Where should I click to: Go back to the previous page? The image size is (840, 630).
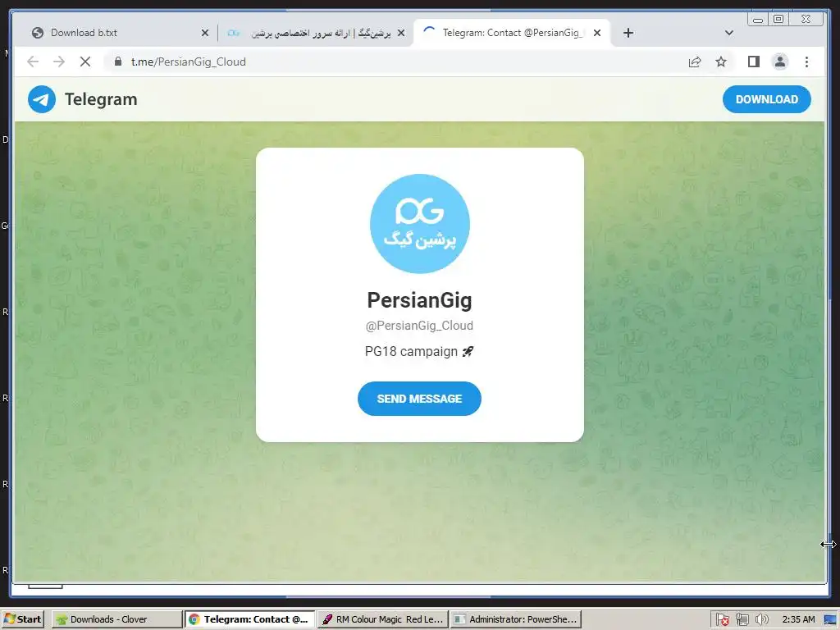[33, 62]
